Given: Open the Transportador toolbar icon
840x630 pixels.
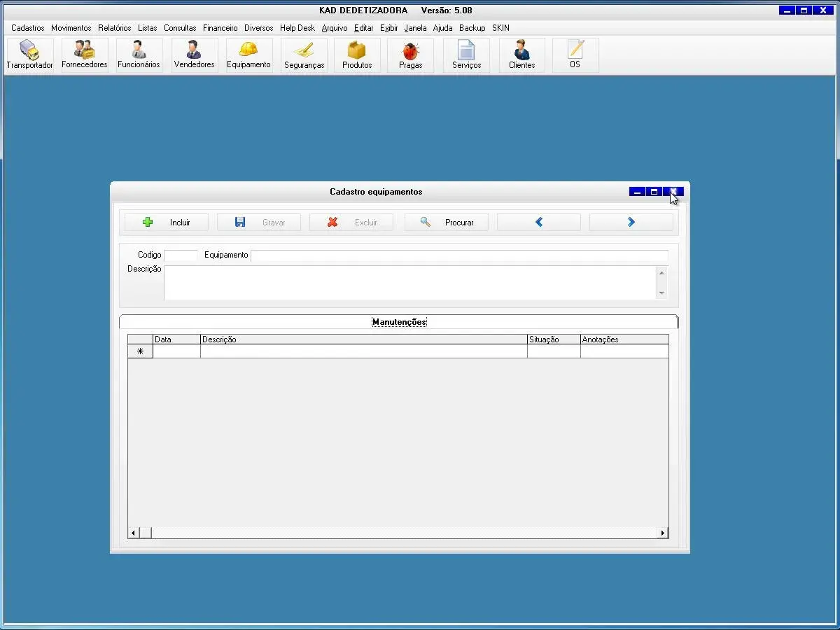Looking at the screenshot, I should [30, 55].
